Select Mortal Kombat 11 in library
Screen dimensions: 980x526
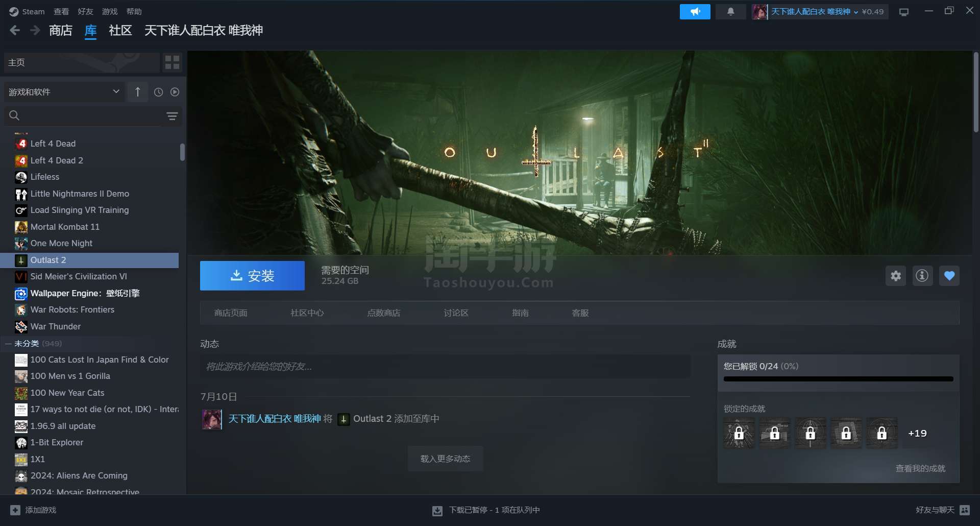point(90,227)
